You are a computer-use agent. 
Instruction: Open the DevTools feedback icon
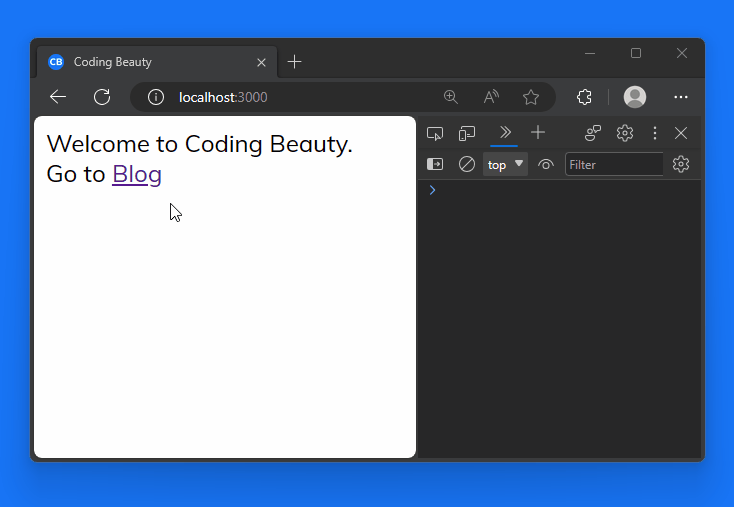point(593,133)
